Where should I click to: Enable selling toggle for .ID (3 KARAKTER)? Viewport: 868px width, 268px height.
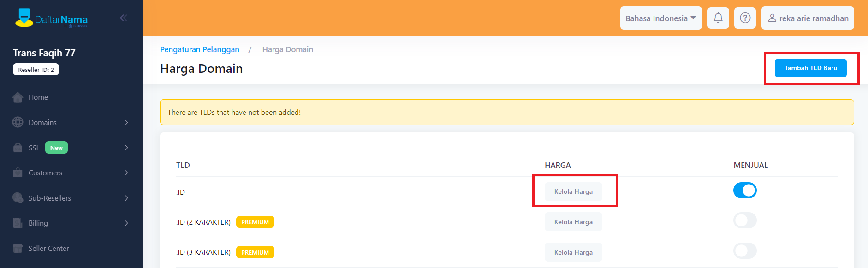pos(745,251)
